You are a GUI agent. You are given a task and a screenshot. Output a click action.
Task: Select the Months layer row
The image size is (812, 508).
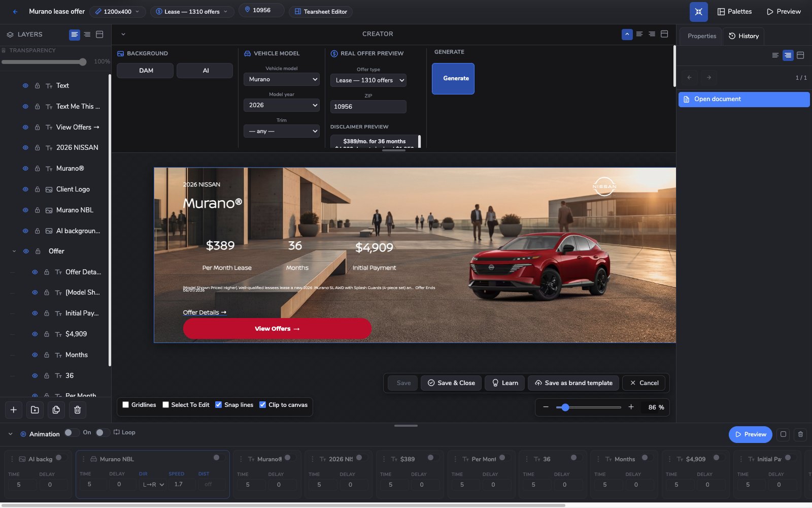click(x=56, y=355)
